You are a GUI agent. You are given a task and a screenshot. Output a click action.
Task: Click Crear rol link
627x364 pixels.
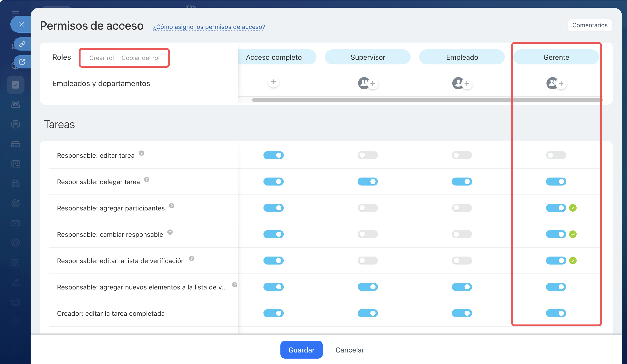pos(101,58)
